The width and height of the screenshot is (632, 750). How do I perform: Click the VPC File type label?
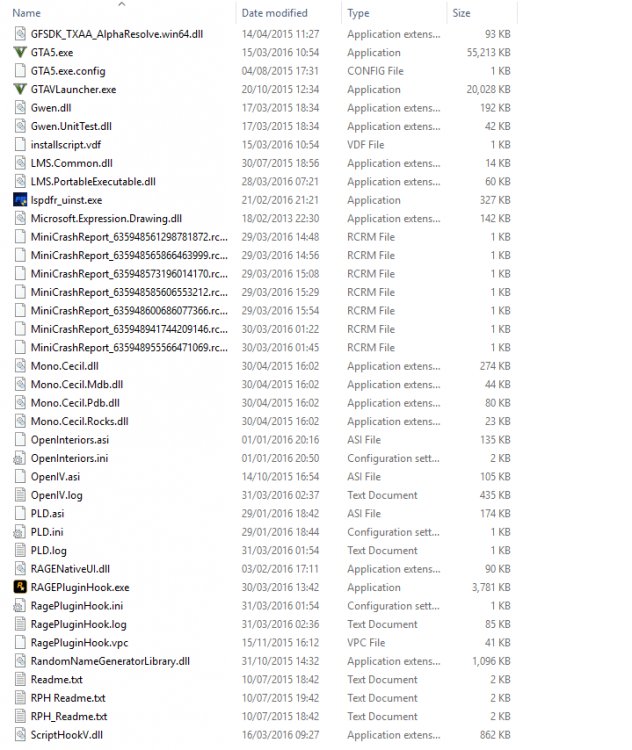coord(366,642)
